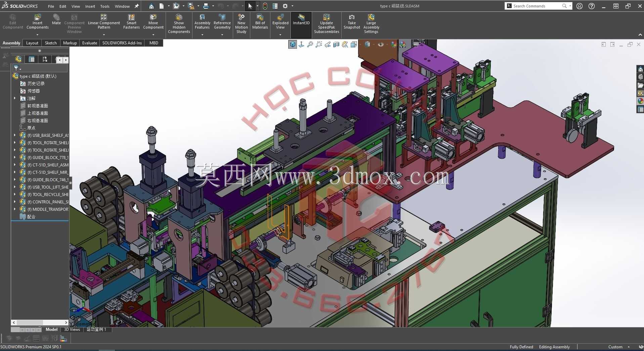Image resolution: width=644 pixels, height=351 pixels.
Task: Activate Move Component tool
Action: click(x=153, y=22)
